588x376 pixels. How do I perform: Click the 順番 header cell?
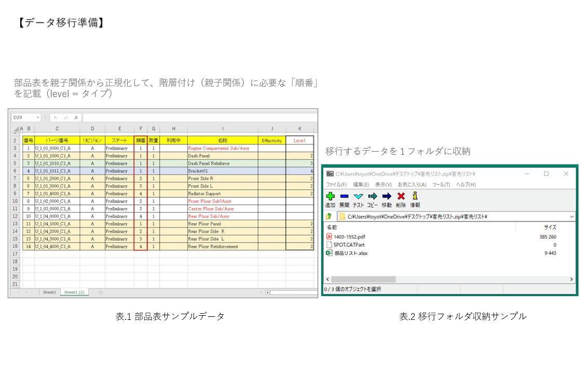141,140
